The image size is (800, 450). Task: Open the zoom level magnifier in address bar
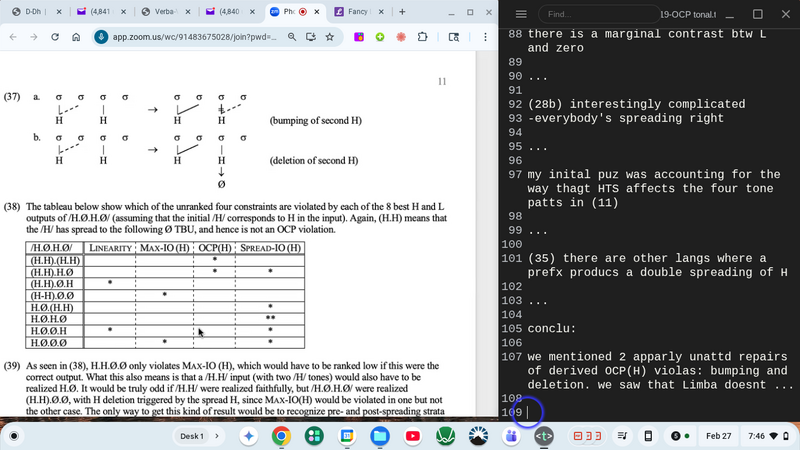tap(292, 37)
